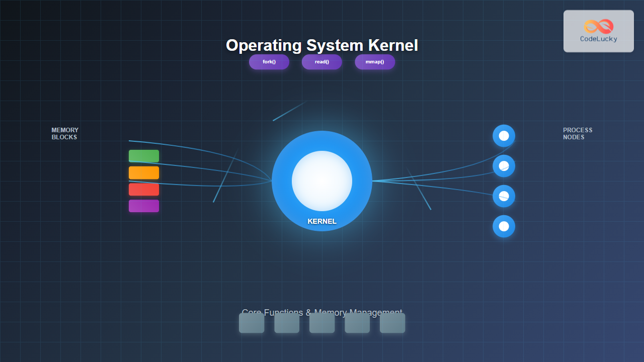Select the third process node from top
This screenshot has width=644, height=362.
[x=504, y=196]
